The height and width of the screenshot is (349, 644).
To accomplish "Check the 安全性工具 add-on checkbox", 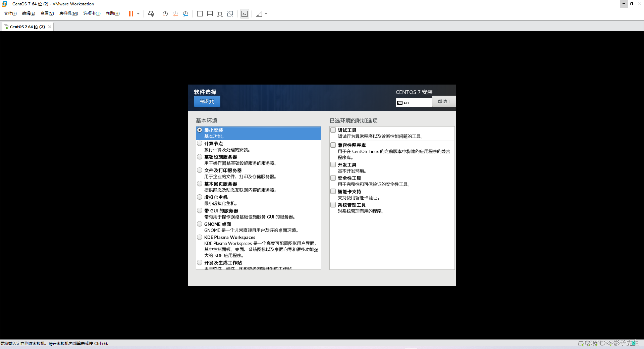I will pos(333,178).
